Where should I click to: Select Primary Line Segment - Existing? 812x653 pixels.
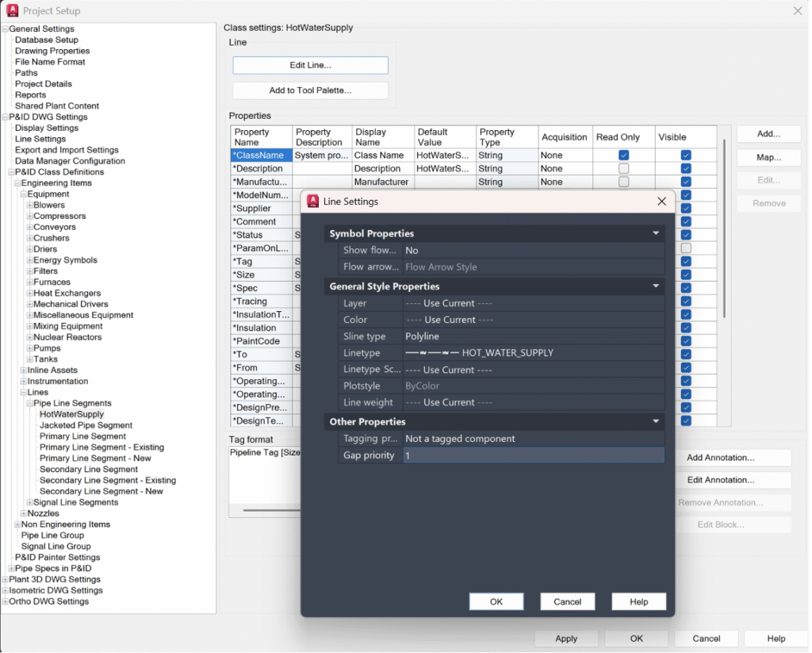[102, 447]
